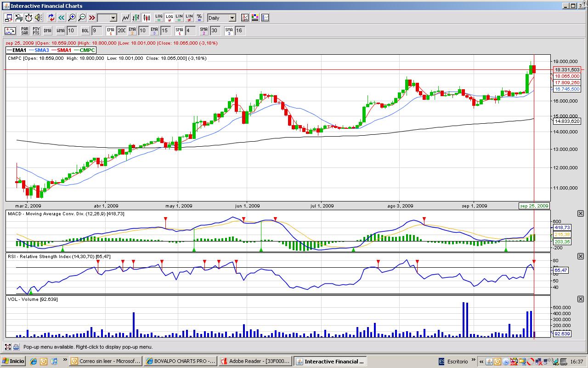Click the chart studies icon after Daily
588x368 pixels.
point(244,18)
